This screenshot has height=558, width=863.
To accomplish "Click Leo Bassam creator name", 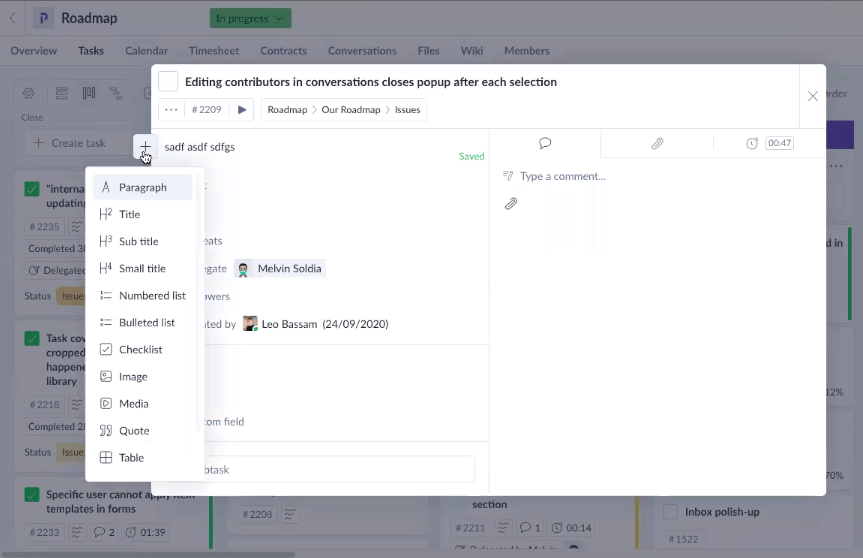I will click(290, 324).
